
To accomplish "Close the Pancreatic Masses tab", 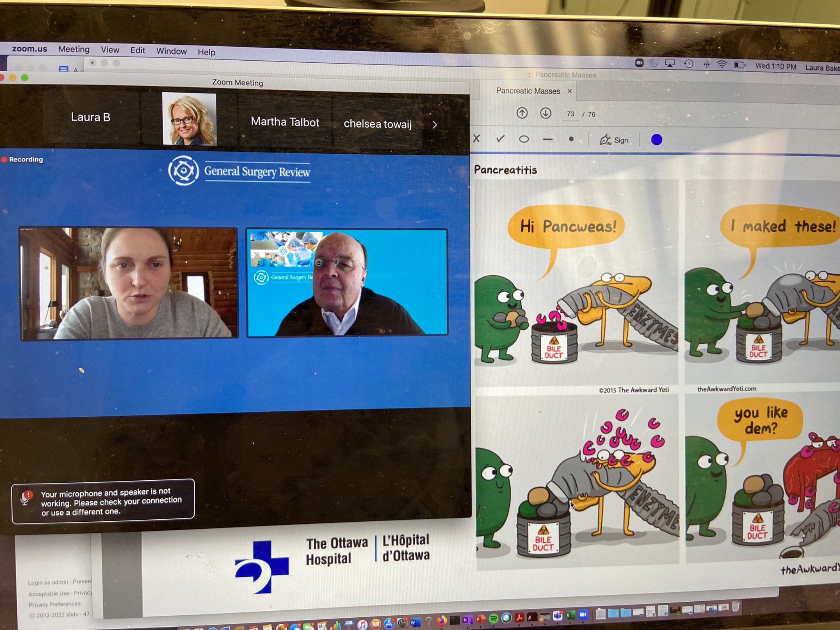I will point(570,91).
